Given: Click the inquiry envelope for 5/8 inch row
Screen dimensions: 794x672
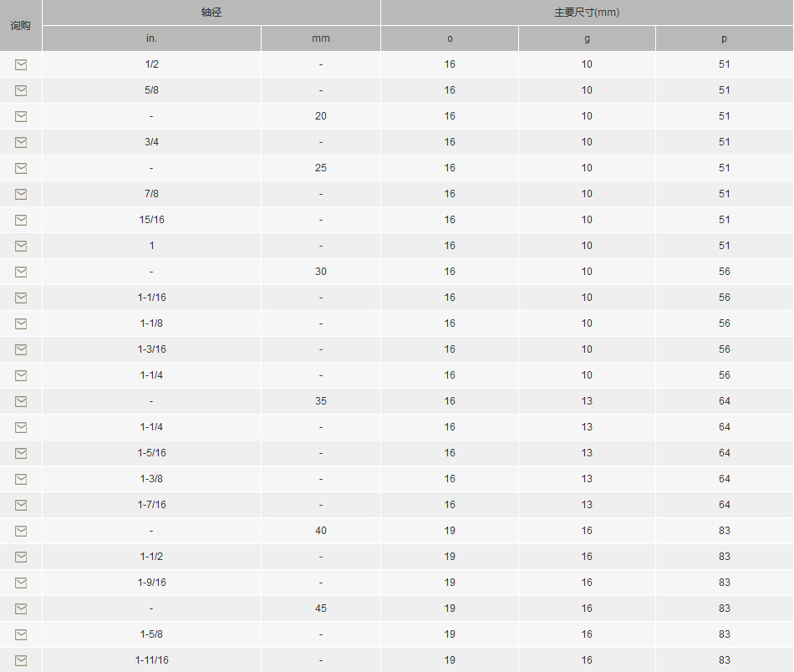Looking at the screenshot, I should click(x=21, y=90).
